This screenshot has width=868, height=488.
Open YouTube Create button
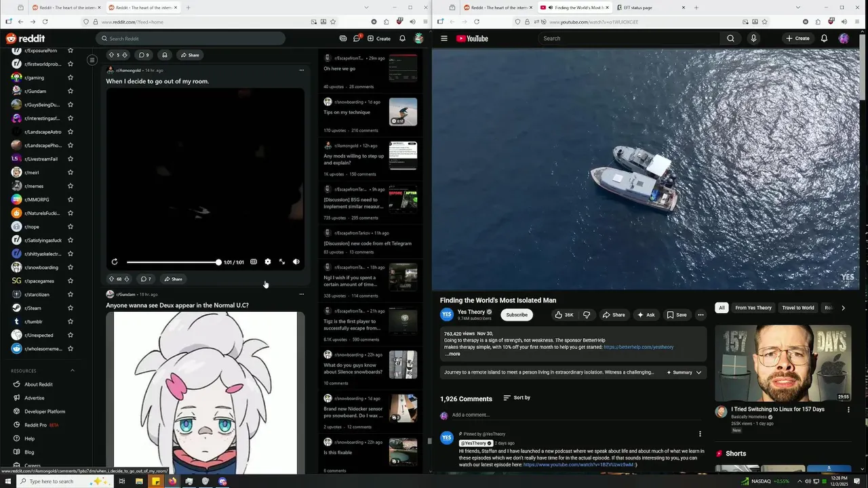(797, 39)
